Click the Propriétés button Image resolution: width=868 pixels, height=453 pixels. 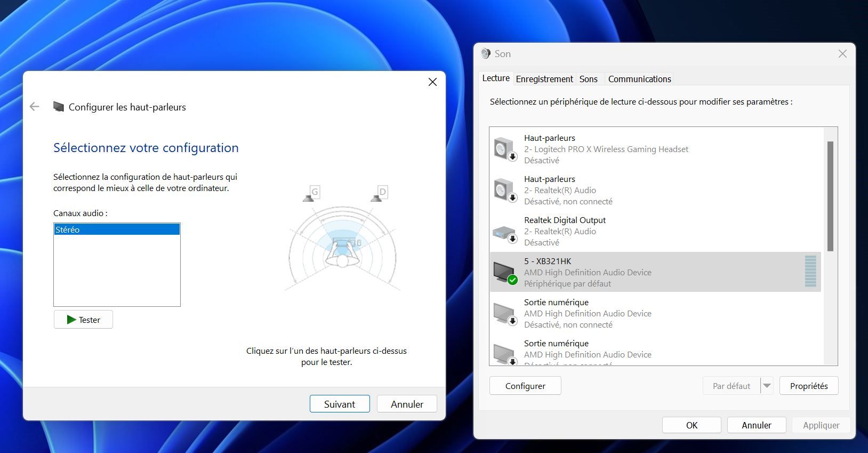point(809,386)
